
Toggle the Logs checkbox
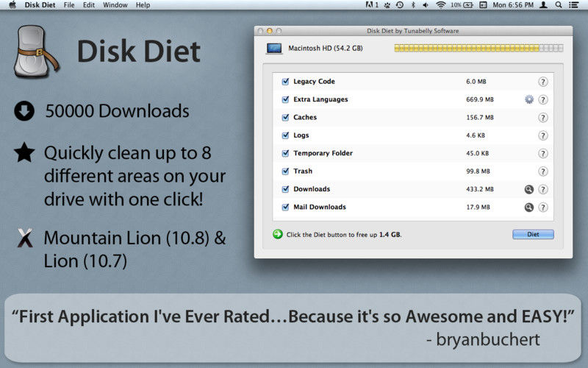[x=285, y=135]
